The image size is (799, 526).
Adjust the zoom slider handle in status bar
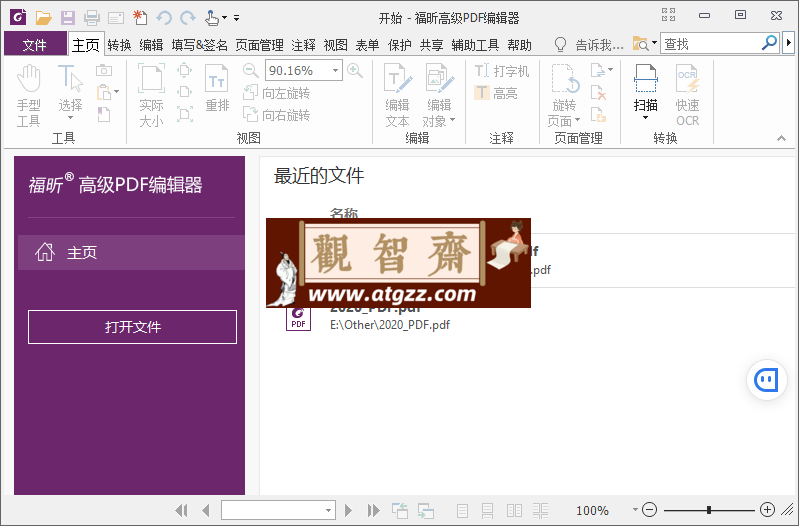coord(709,510)
